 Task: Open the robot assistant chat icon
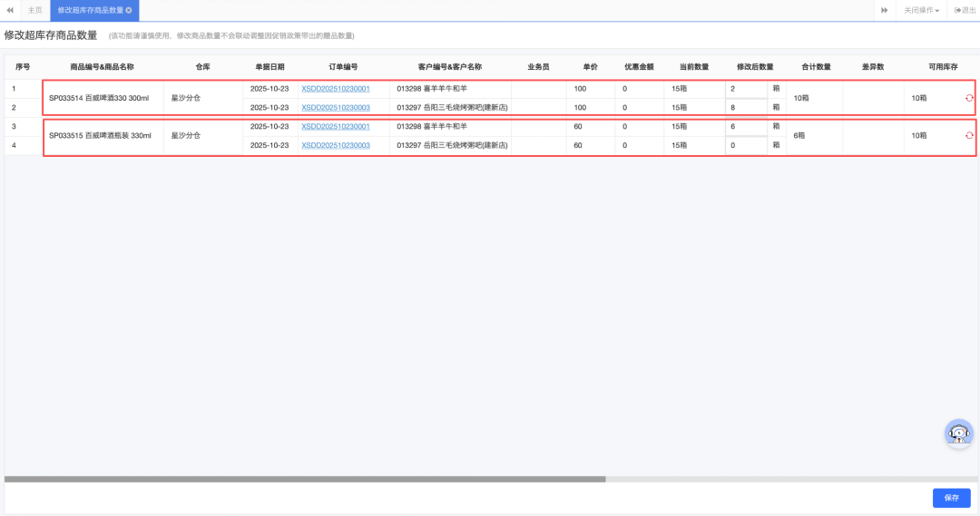959,433
